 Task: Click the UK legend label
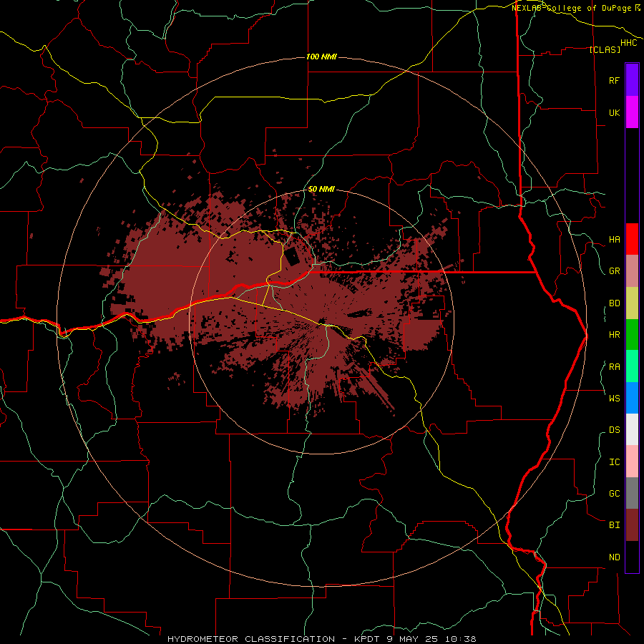614,112
